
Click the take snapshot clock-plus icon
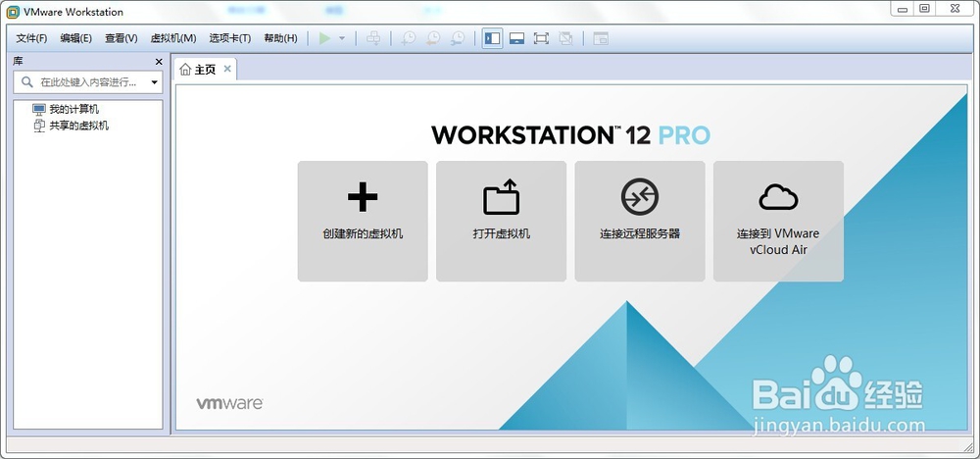[x=408, y=39]
